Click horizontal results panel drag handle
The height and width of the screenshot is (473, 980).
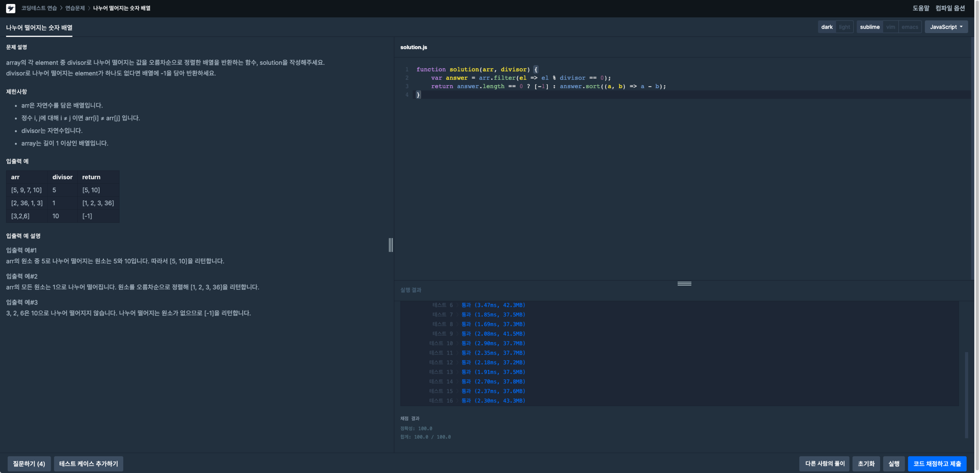(684, 284)
